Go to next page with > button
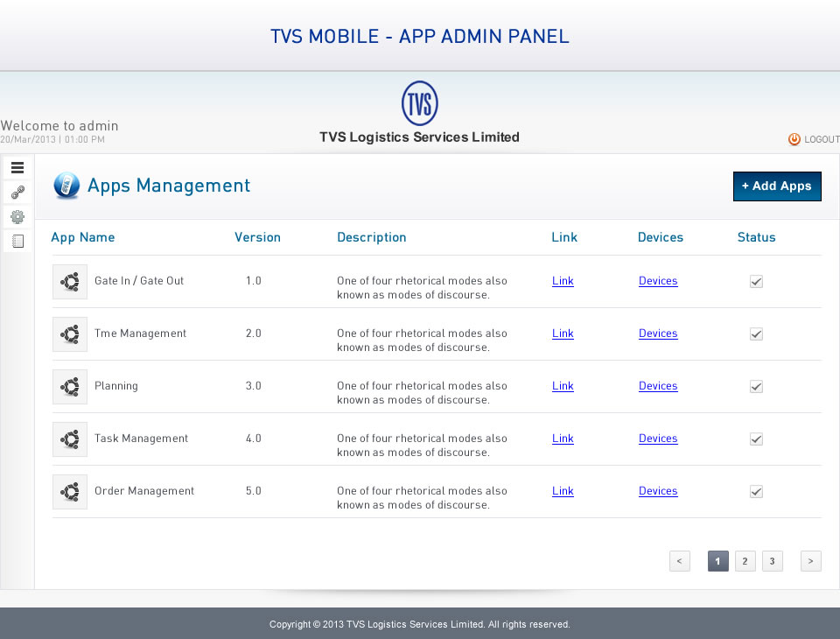Image resolution: width=840 pixels, height=639 pixels. coord(810,561)
